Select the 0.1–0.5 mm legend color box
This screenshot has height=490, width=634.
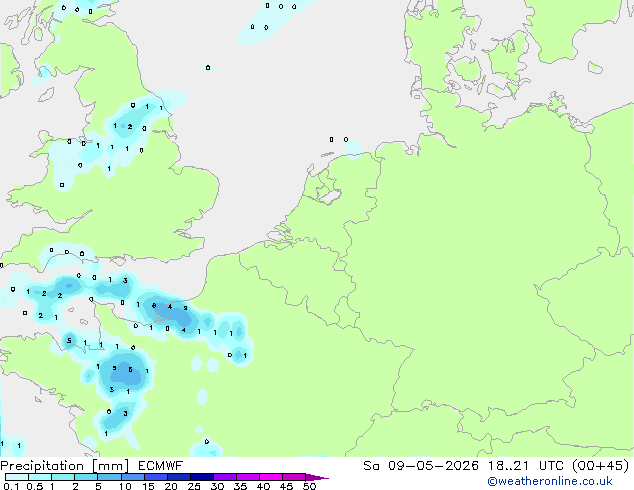click(17, 477)
